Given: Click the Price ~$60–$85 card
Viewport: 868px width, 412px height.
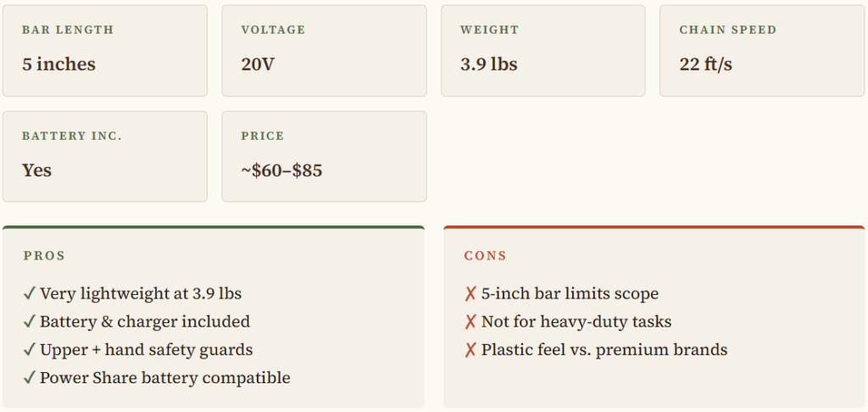Looking at the screenshot, I should click(x=324, y=156).
